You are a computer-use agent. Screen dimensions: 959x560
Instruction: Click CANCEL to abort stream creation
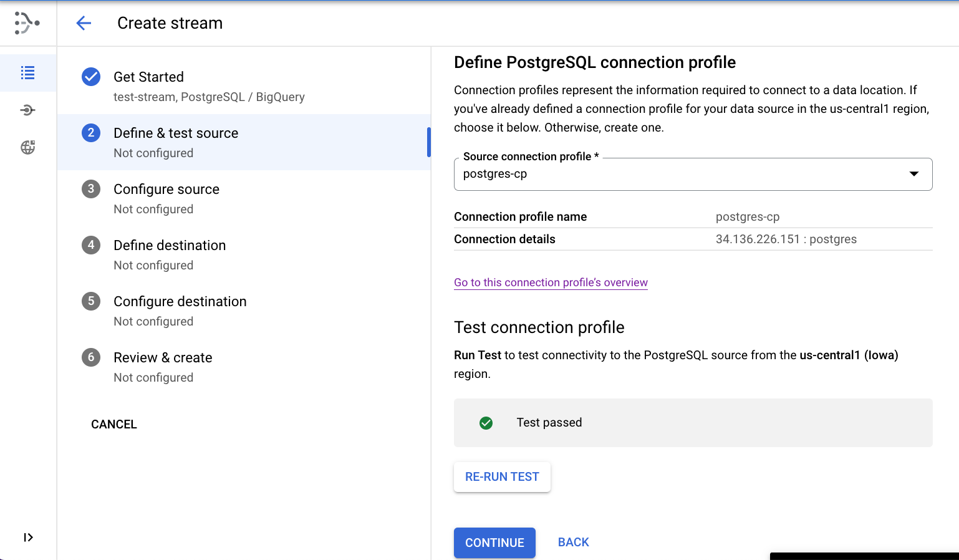click(114, 424)
